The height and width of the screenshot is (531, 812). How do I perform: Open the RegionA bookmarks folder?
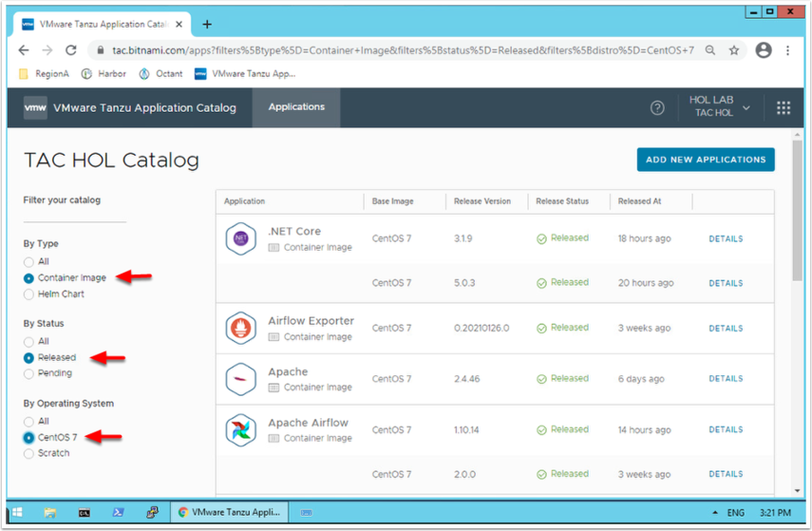[x=44, y=73]
